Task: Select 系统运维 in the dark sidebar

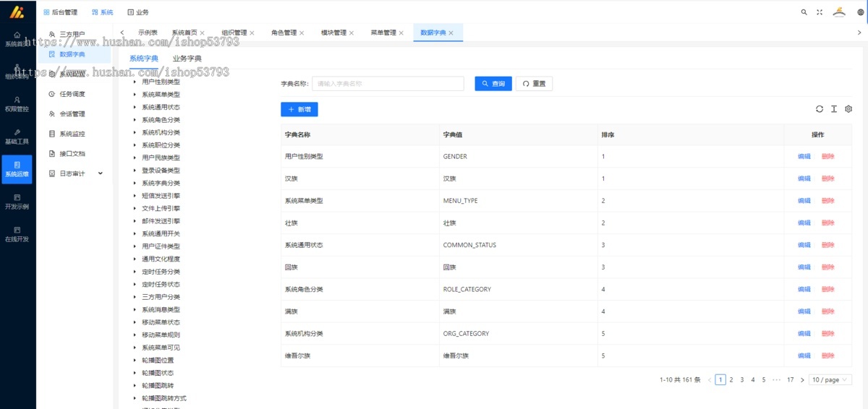Action: click(17, 170)
